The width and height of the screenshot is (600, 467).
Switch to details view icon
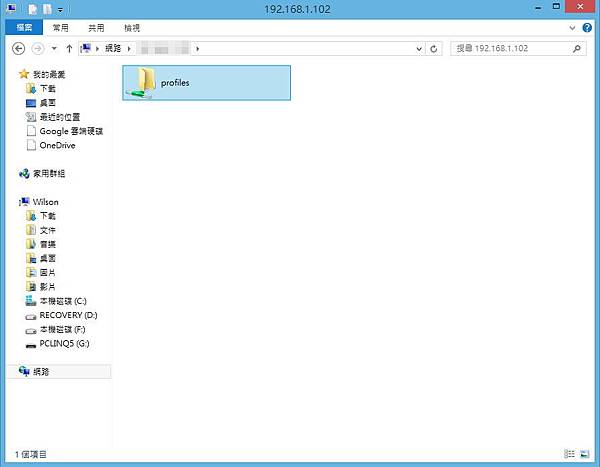[569, 454]
